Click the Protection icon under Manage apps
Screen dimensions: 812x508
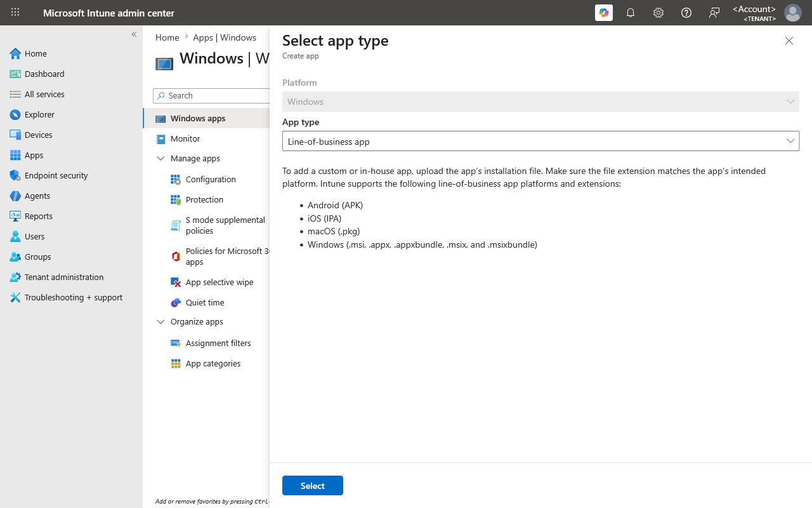click(x=176, y=199)
